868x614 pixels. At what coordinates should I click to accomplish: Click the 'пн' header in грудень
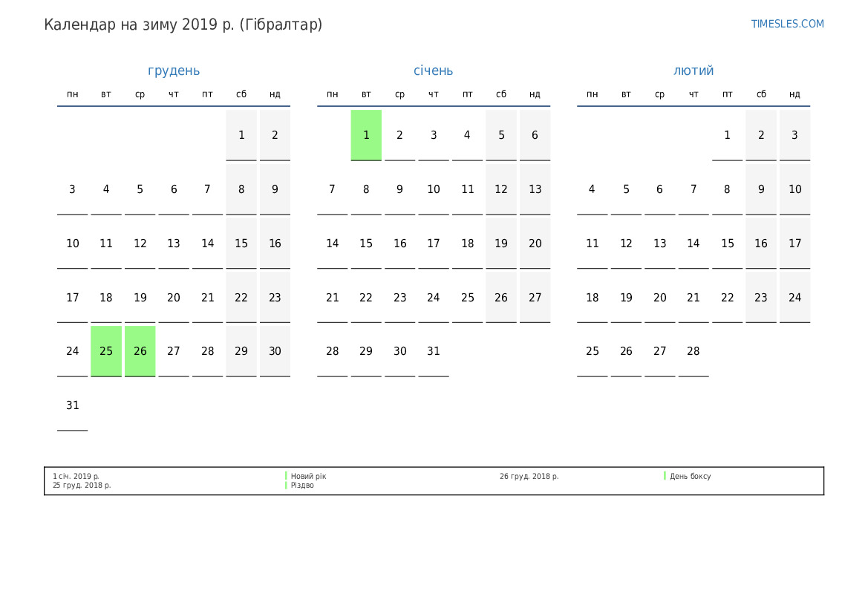pyautogui.click(x=73, y=94)
